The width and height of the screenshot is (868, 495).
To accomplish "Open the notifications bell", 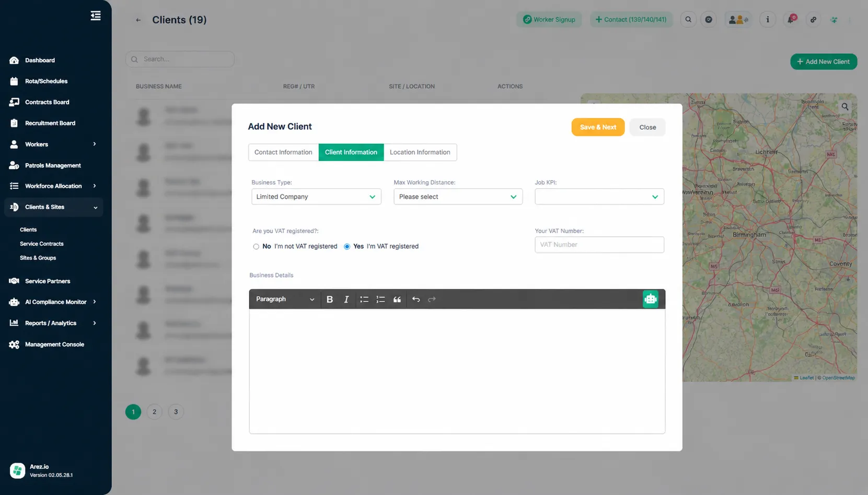I will 791,19.
